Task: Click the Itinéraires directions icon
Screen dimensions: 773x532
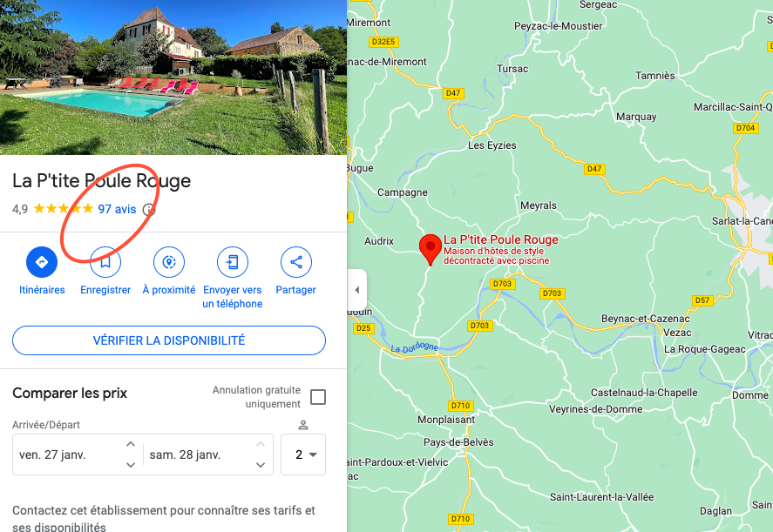Action: point(42,262)
